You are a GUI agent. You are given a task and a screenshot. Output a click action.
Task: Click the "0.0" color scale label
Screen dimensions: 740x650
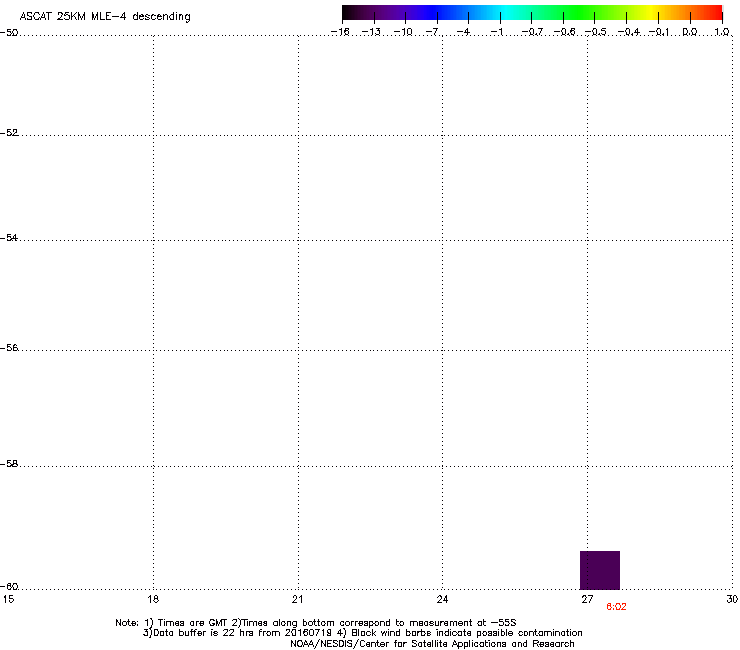(690, 32)
